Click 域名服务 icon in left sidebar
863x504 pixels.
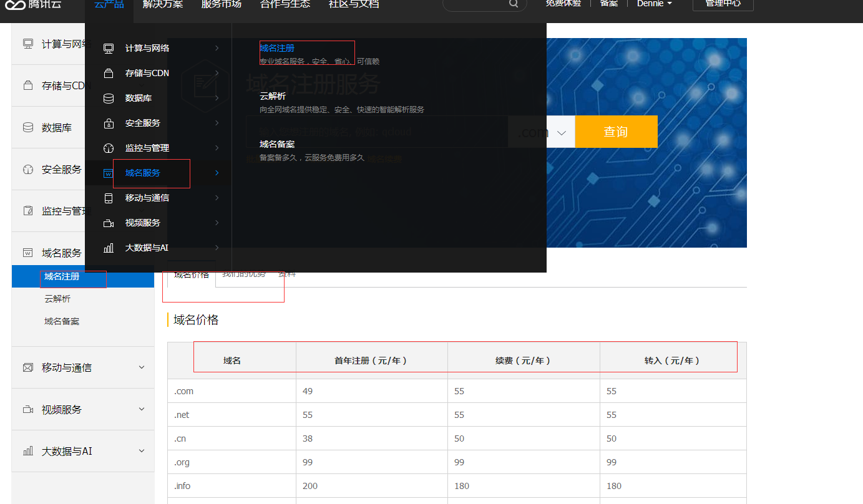pos(28,253)
